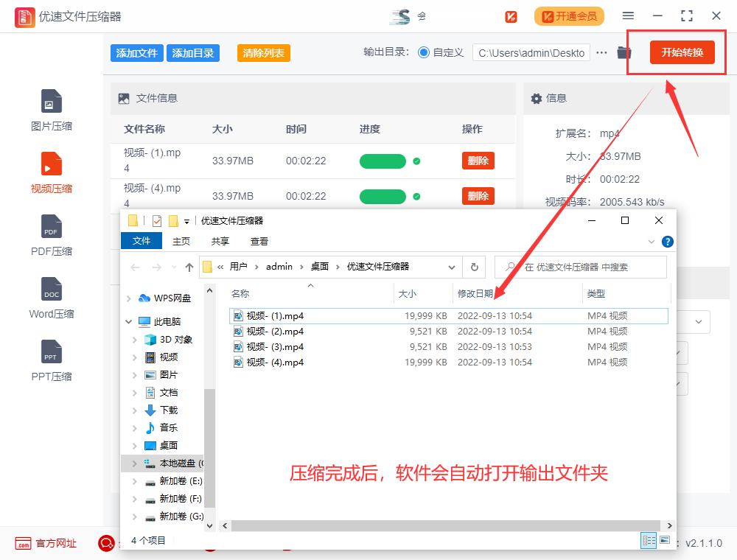Screen dimensions: 737x560
Task: Expand the 此电脑 tree node
Action: pos(128,321)
